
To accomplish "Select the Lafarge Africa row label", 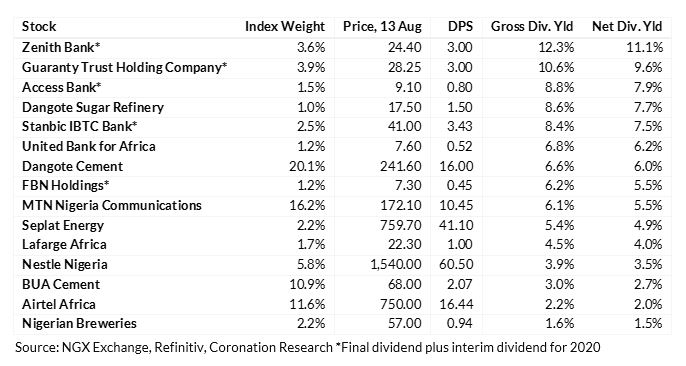I will tap(64, 245).
